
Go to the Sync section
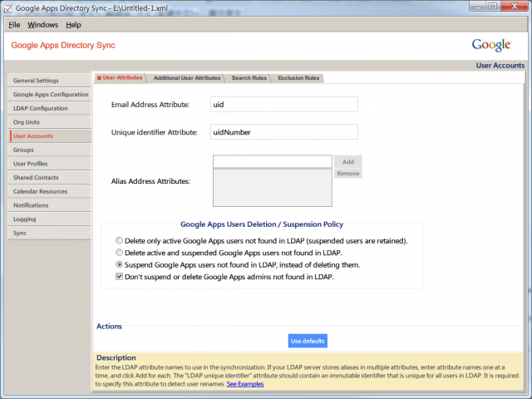50,233
